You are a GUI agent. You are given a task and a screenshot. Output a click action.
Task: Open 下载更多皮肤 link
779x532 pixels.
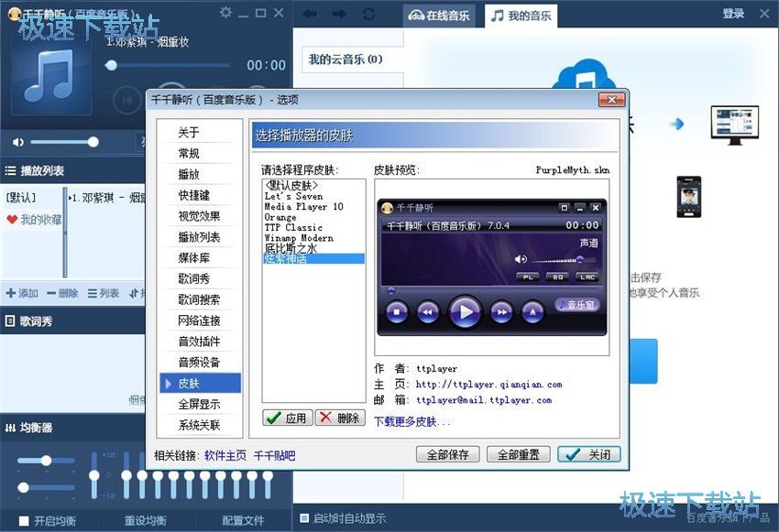[x=411, y=422]
